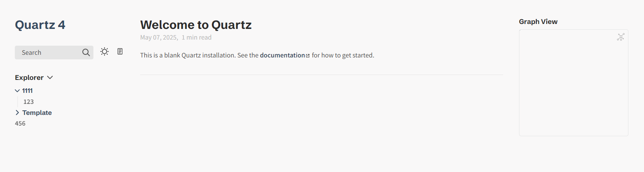This screenshot has width=644, height=172.
Task: Click the May 07, 2025 date text
Action: point(159,37)
